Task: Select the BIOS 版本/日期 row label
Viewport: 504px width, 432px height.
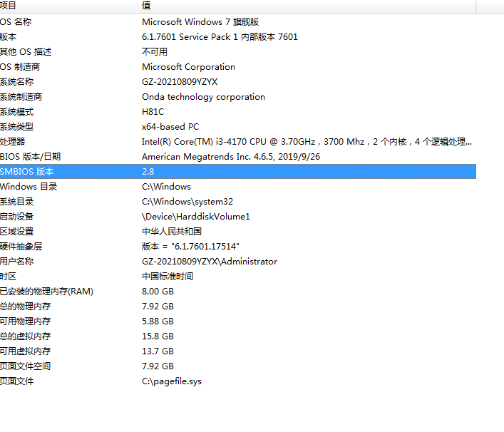Action: [x=30, y=157]
